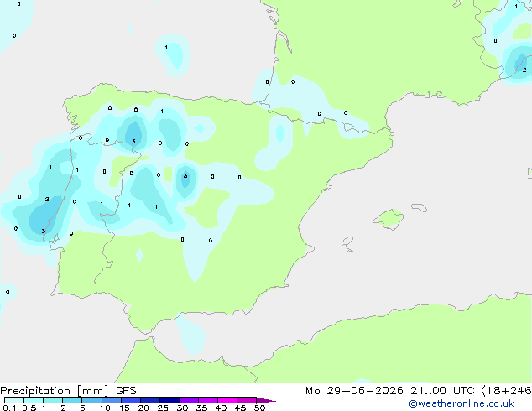Click Mallorca island on the map
The height and width of the screenshot is (411, 532).
click(x=389, y=219)
